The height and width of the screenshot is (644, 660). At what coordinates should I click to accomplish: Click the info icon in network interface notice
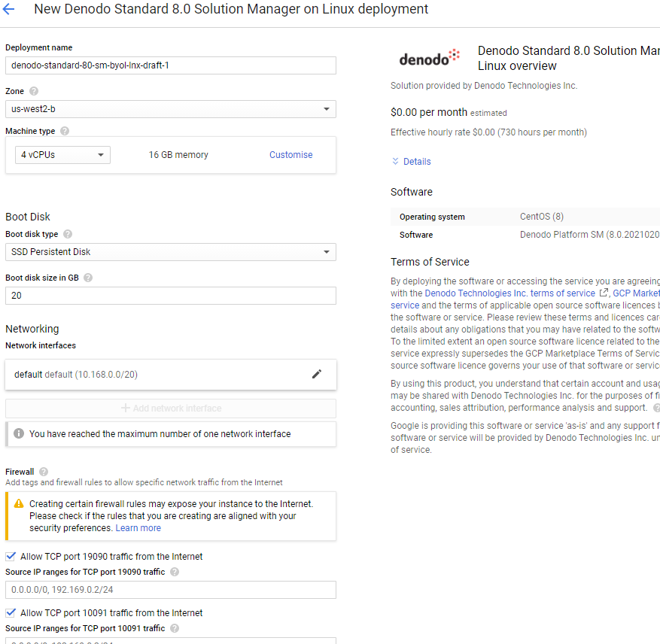(x=19, y=433)
